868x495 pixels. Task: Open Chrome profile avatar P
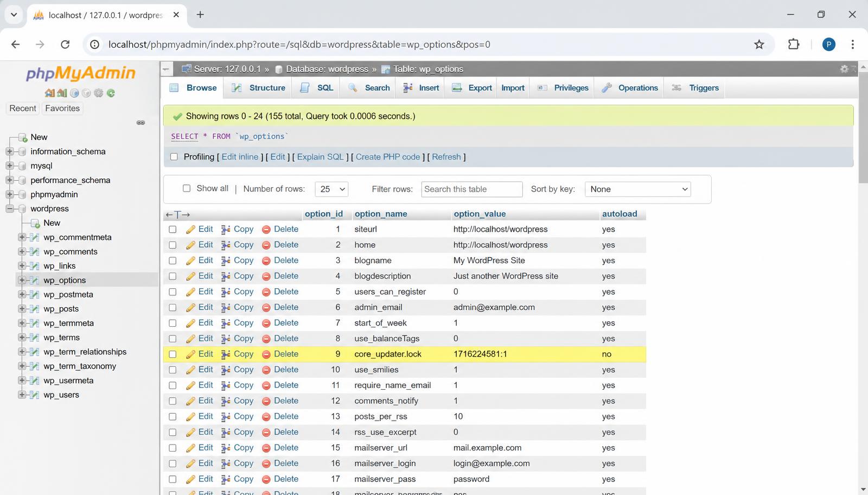829,45
